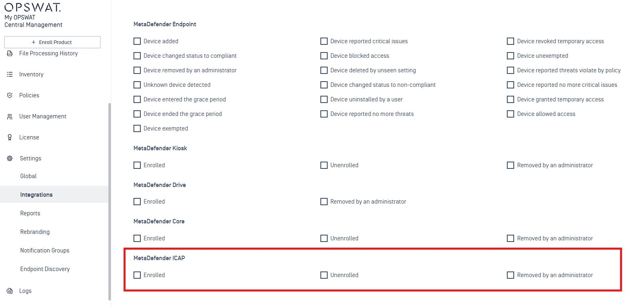Screen dimensions: 644x307
Task: Enable the Device added checkbox
Action: coord(137,41)
